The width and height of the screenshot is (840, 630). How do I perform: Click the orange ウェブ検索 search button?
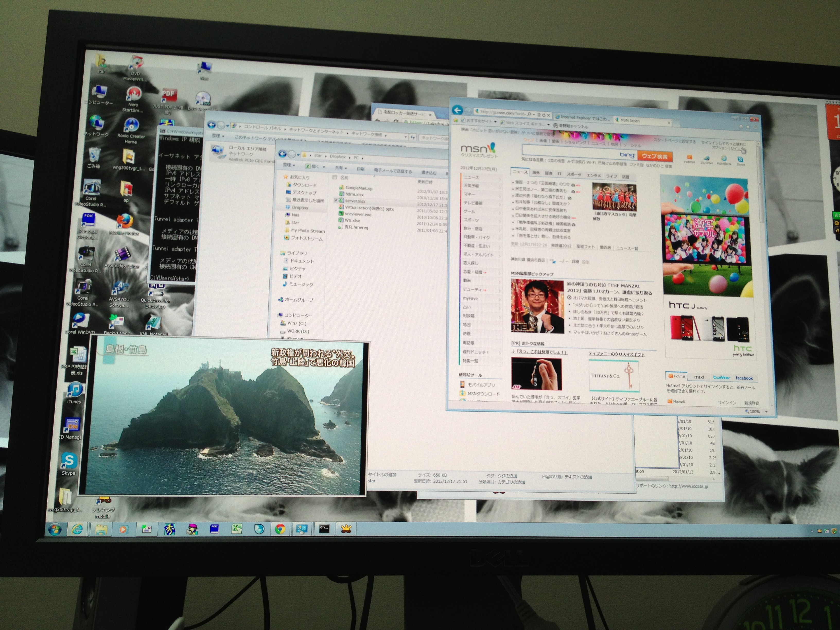[655, 156]
